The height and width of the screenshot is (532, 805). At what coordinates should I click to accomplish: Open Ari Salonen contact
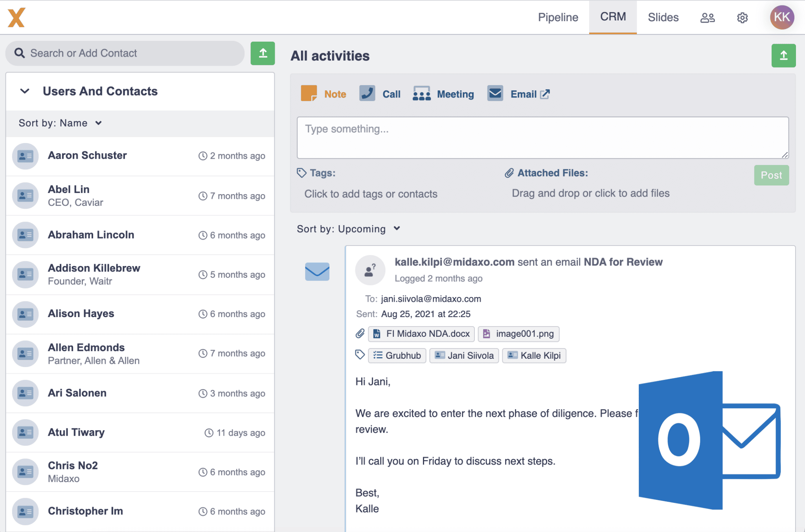[140, 393]
